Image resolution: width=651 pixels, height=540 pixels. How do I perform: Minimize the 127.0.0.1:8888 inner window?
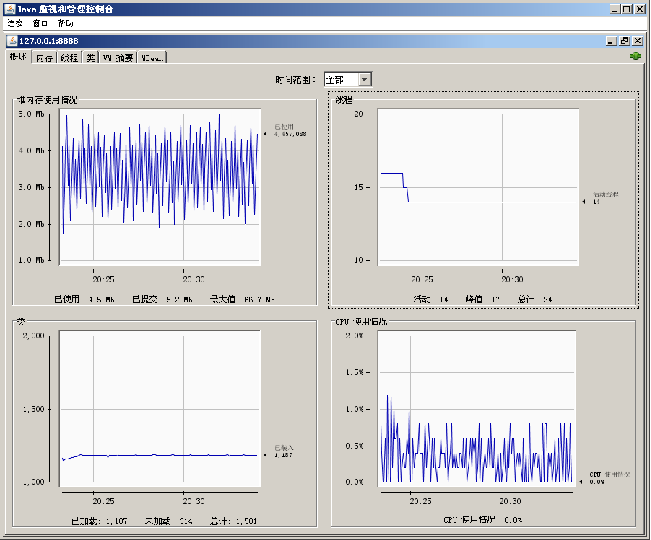(x=611, y=40)
